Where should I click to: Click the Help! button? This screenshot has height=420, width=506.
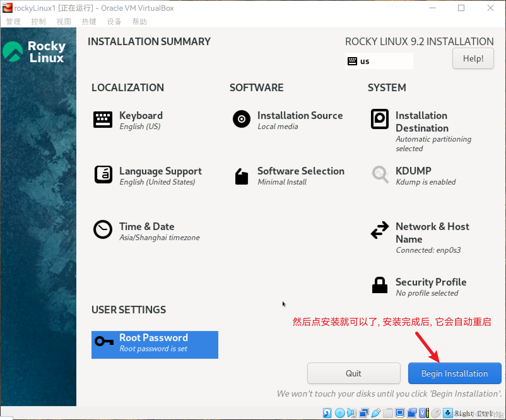point(473,58)
